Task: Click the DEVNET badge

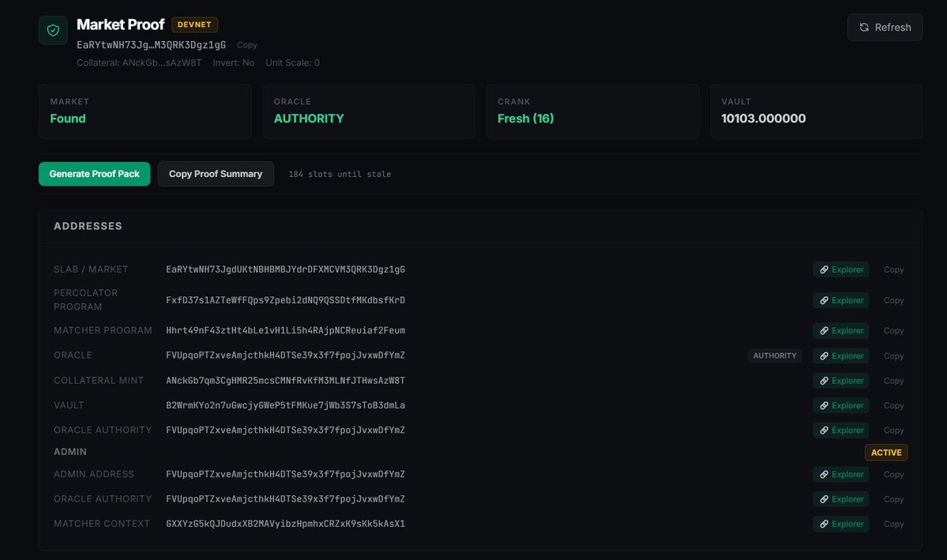Action: click(194, 24)
